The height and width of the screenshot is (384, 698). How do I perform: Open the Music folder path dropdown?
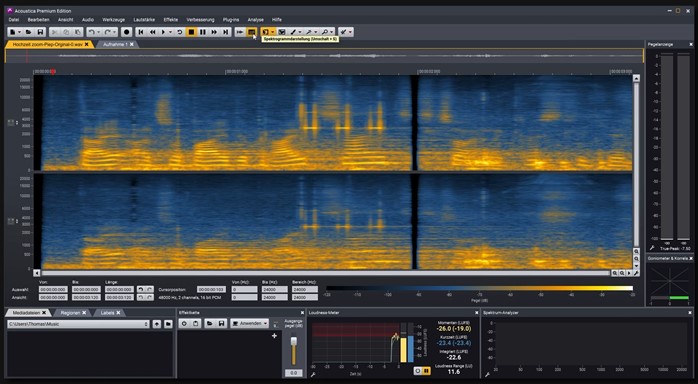click(78, 324)
